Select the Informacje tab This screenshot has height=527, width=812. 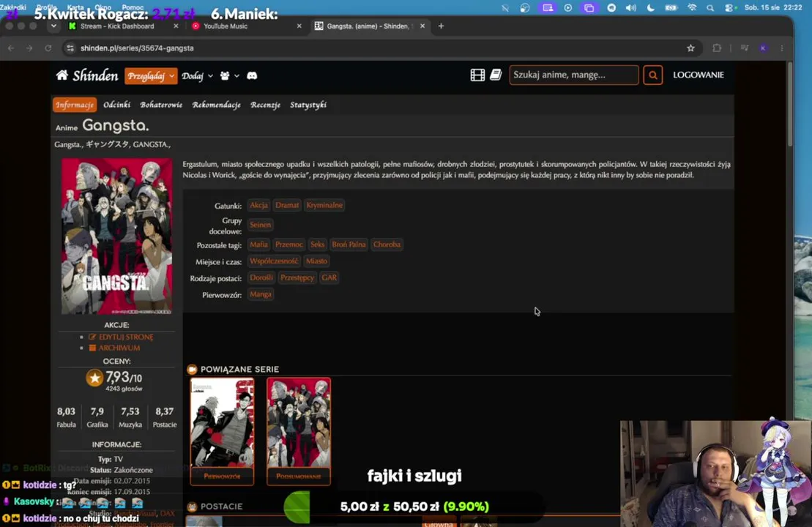coord(75,105)
